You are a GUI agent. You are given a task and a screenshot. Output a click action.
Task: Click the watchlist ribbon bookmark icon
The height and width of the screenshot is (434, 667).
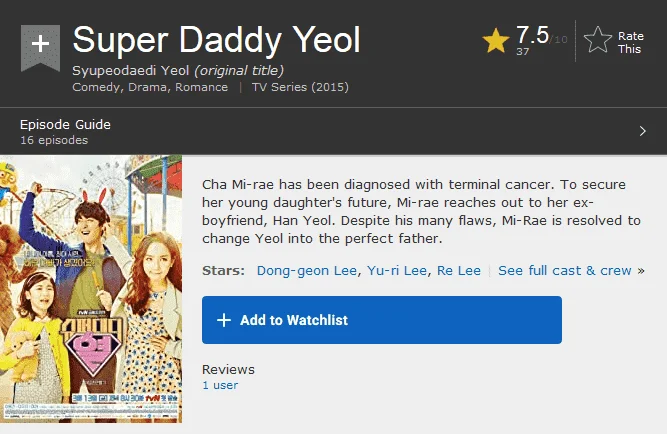40,47
